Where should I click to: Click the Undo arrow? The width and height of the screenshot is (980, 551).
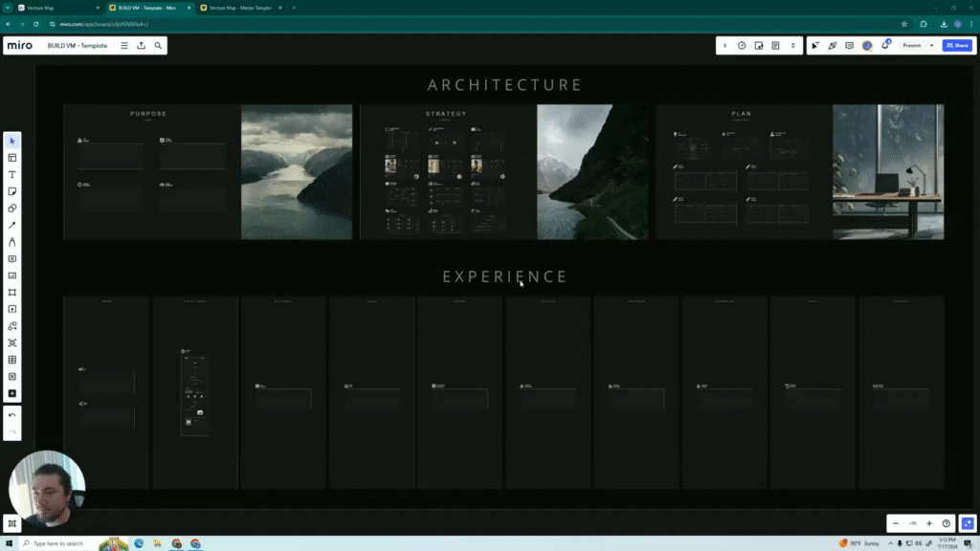tap(12, 415)
